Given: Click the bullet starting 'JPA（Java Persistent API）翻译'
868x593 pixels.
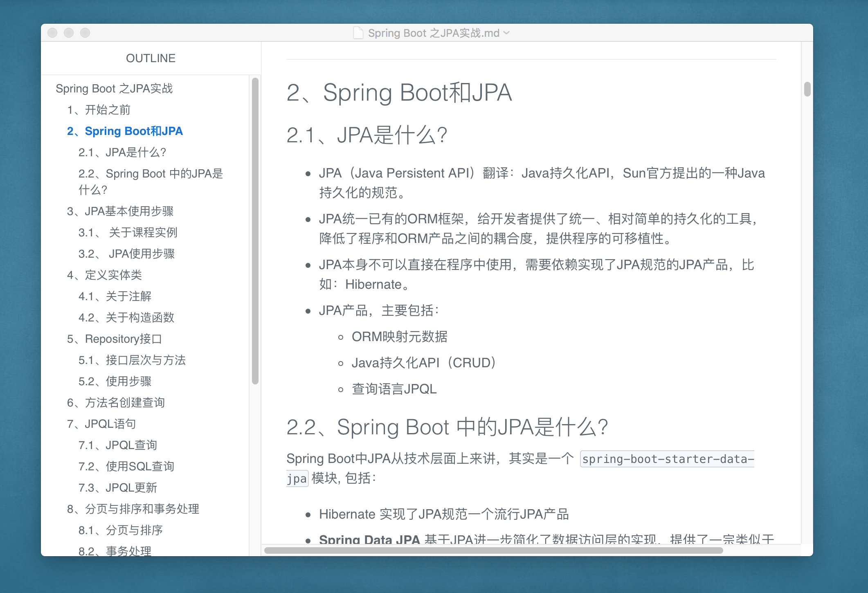Looking at the screenshot, I should click(542, 183).
